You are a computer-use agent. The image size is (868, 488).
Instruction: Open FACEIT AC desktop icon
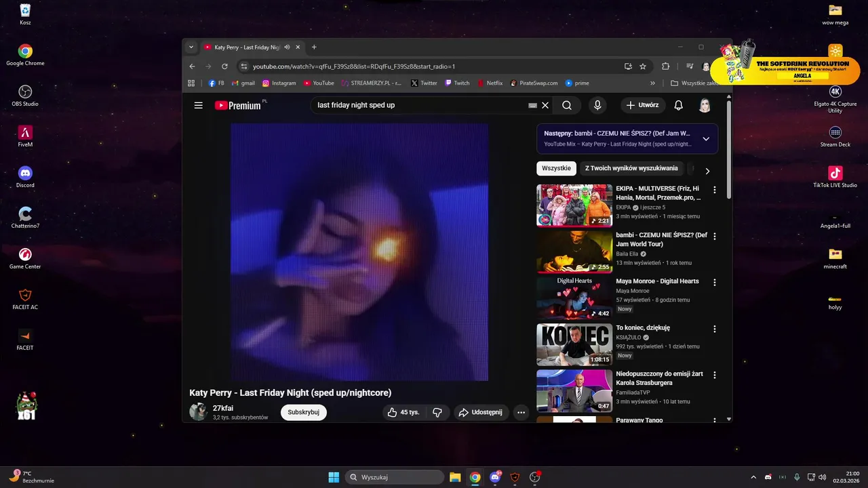pos(25,298)
